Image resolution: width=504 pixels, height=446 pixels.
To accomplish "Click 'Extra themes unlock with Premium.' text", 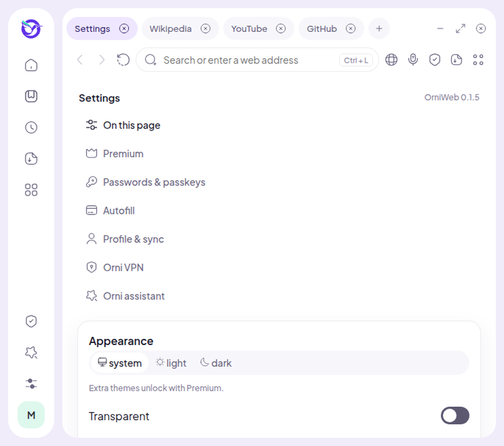I will [x=156, y=388].
